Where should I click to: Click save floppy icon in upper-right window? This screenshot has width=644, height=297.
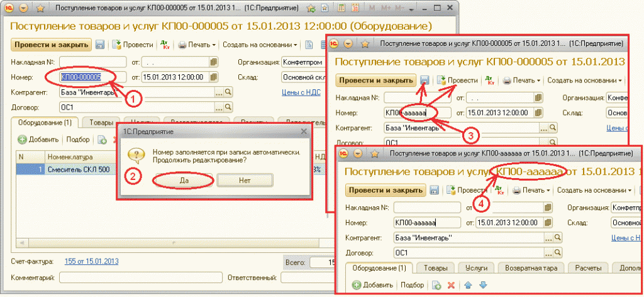point(425,80)
